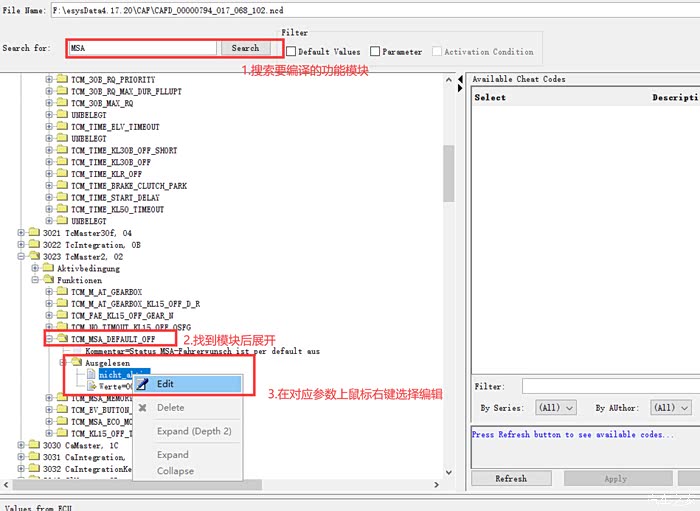This screenshot has width=700, height=511.
Task: Click the 3021 TcMaster30f folder icon
Action: pyautogui.click(x=34, y=233)
